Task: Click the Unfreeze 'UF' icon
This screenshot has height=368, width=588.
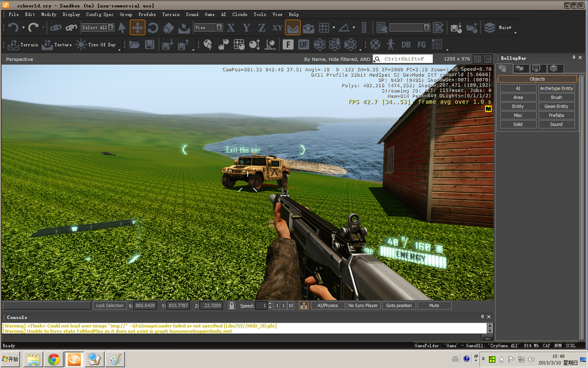Action: tap(304, 45)
